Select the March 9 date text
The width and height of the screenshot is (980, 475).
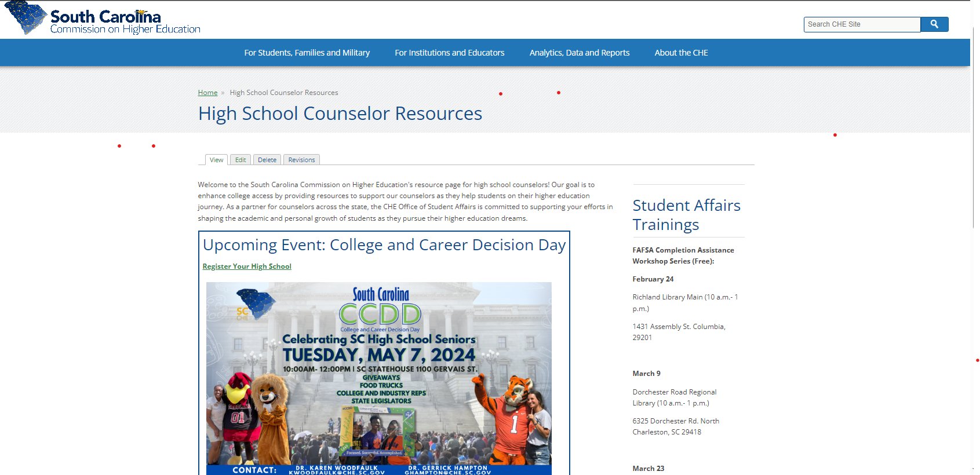click(x=646, y=374)
